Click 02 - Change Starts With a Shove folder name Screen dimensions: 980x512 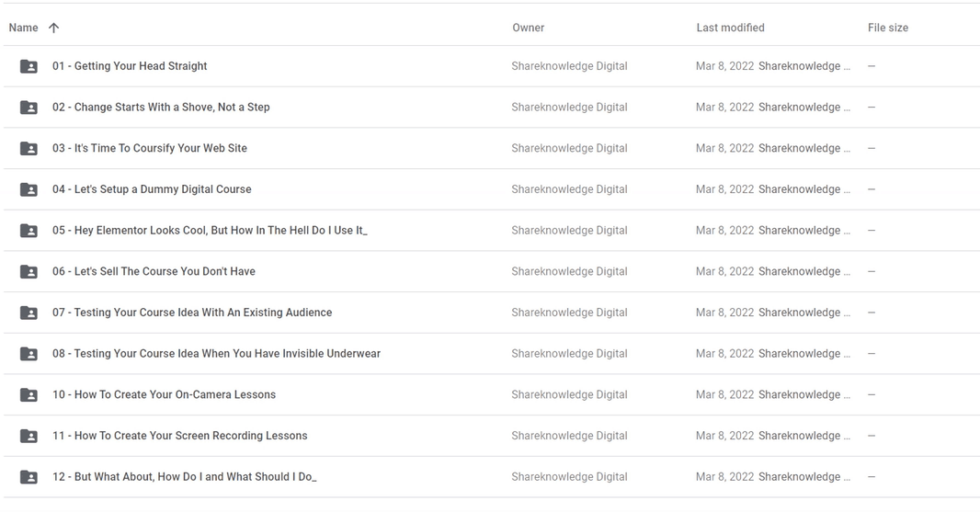(x=161, y=108)
